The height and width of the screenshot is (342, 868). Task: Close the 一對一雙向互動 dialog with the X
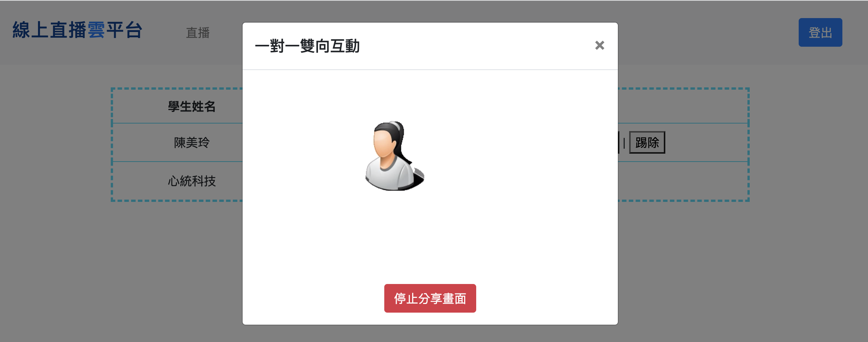point(599,46)
